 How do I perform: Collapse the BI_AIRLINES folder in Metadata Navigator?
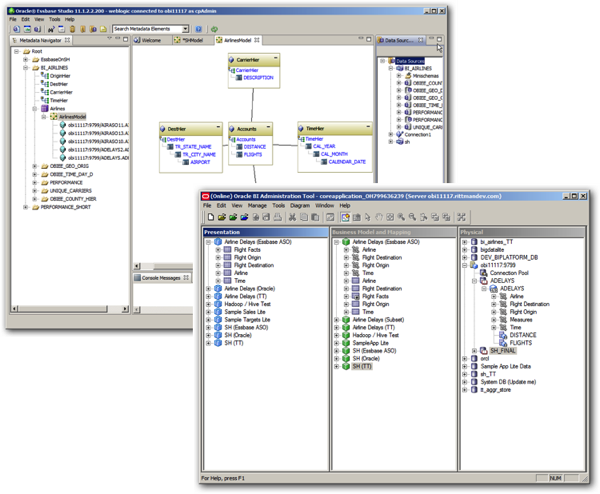point(25,68)
